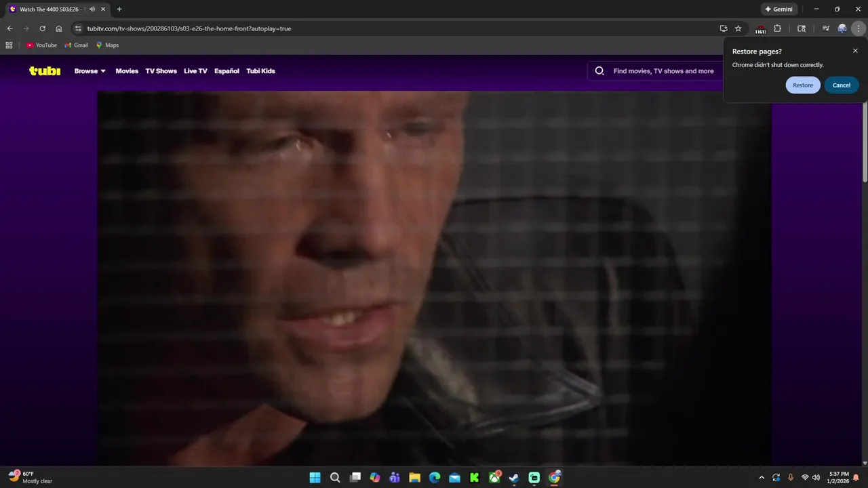Open the Windows Start menu
This screenshot has height=488, width=868.
(315, 478)
